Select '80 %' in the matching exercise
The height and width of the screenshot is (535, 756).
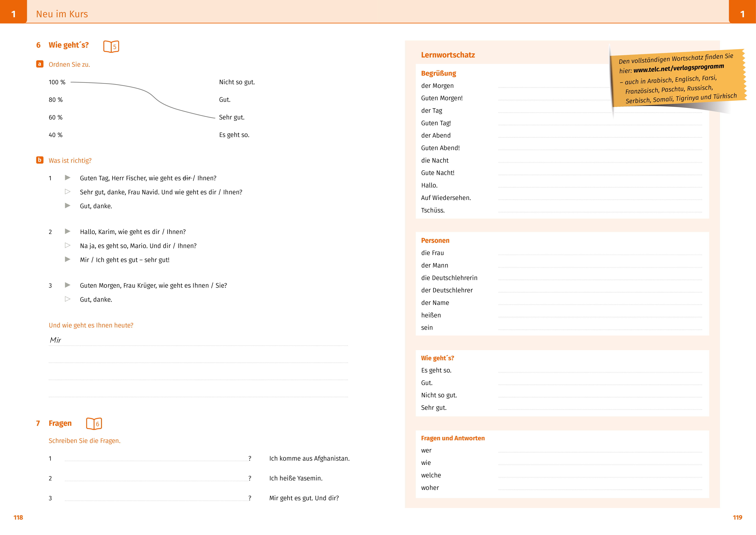tap(56, 100)
